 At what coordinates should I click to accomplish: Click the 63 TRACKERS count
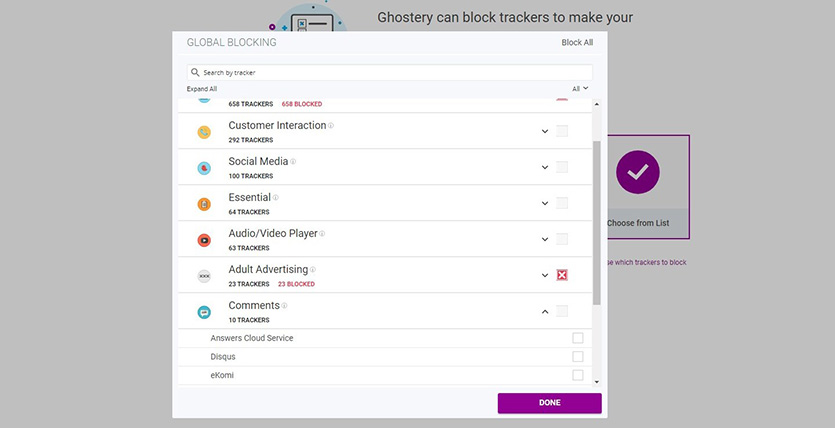click(x=249, y=248)
